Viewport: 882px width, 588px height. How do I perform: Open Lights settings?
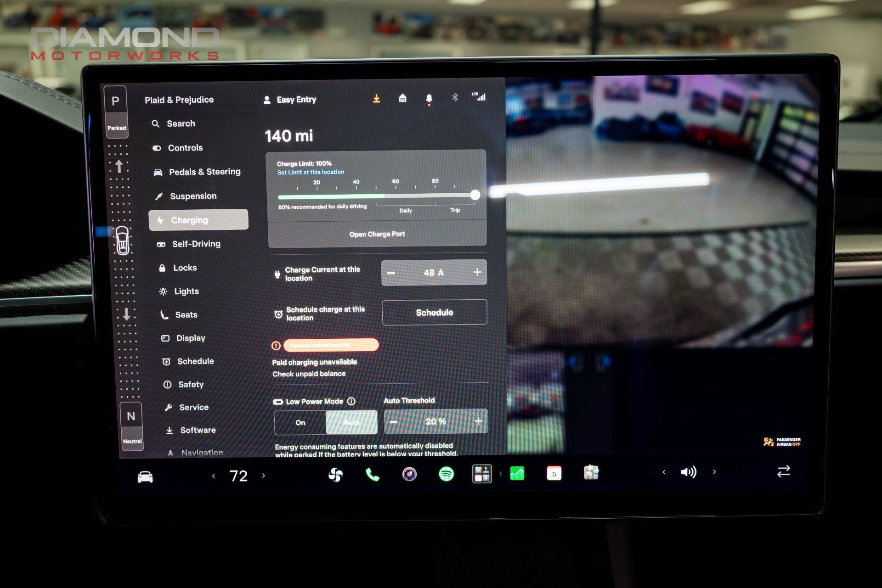pos(179,291)
